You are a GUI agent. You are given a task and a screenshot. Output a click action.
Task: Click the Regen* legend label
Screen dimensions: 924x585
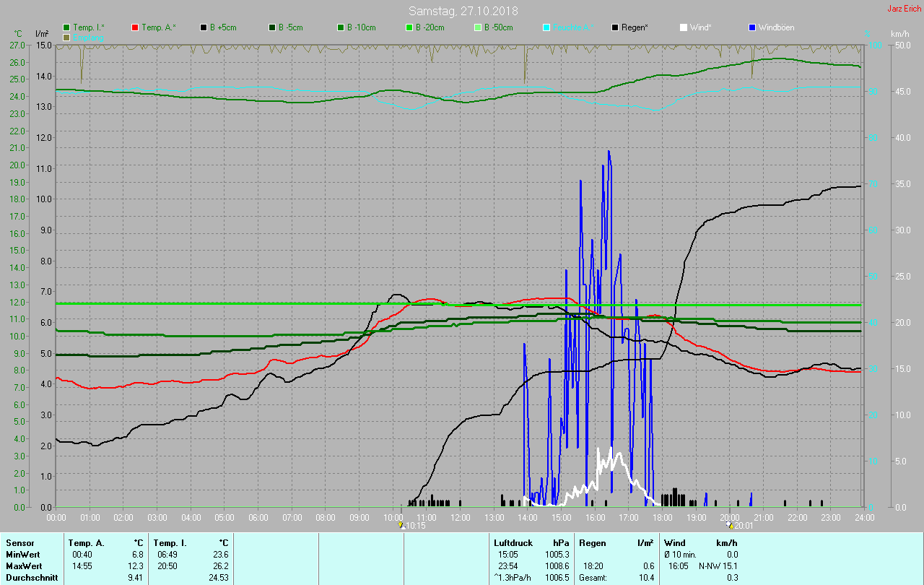click(x=635, y=27)
